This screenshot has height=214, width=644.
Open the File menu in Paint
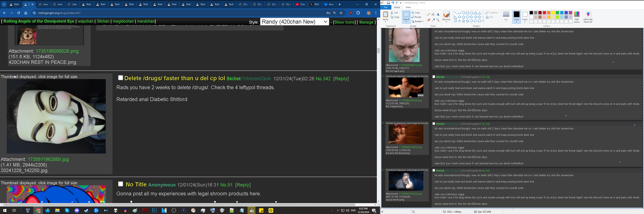click(386, 7)
